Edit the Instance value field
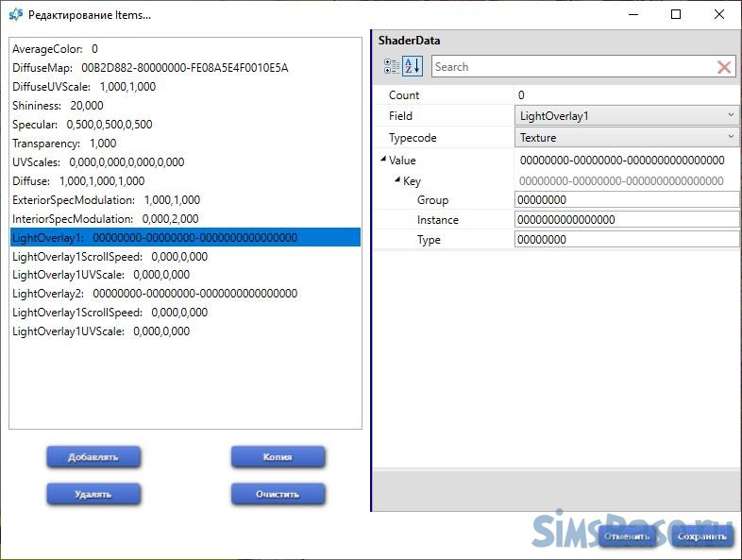Viewport: 742px width, 560px height. tap(627, 220)
